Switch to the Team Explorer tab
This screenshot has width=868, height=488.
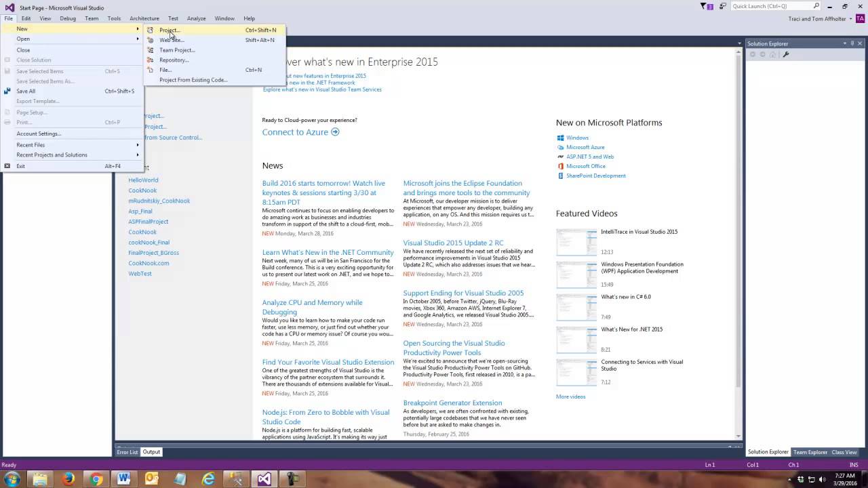(x=810, y=452)
